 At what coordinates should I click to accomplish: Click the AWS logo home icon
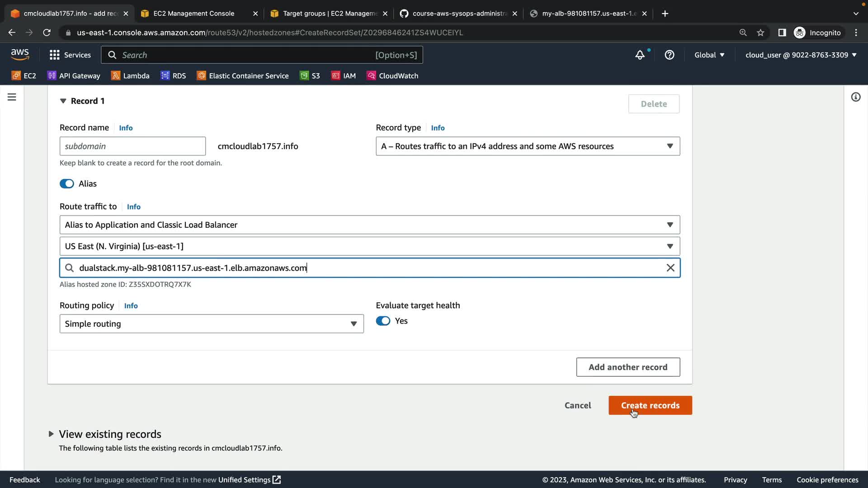coord(20,55)
